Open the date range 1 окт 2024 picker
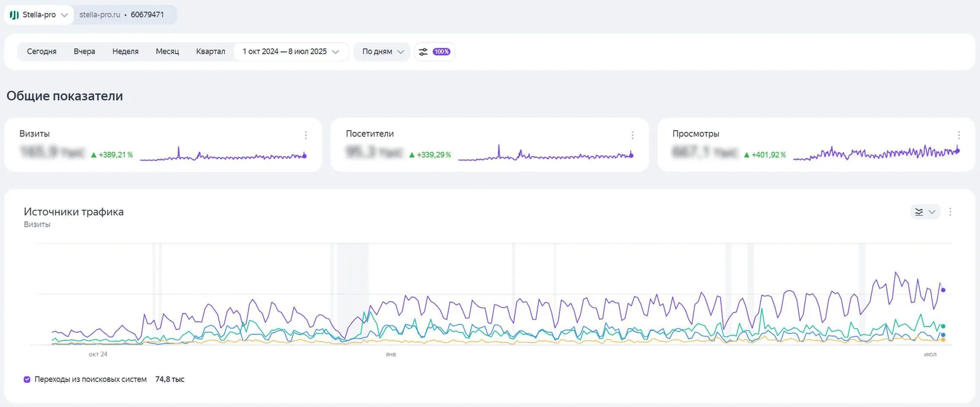Screen dimensions: 980x407 (290, 51)
